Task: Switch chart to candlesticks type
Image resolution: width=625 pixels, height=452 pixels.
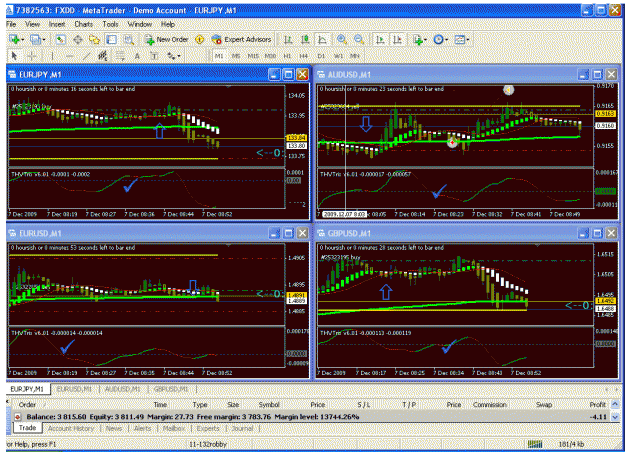Action: [305, 39]
